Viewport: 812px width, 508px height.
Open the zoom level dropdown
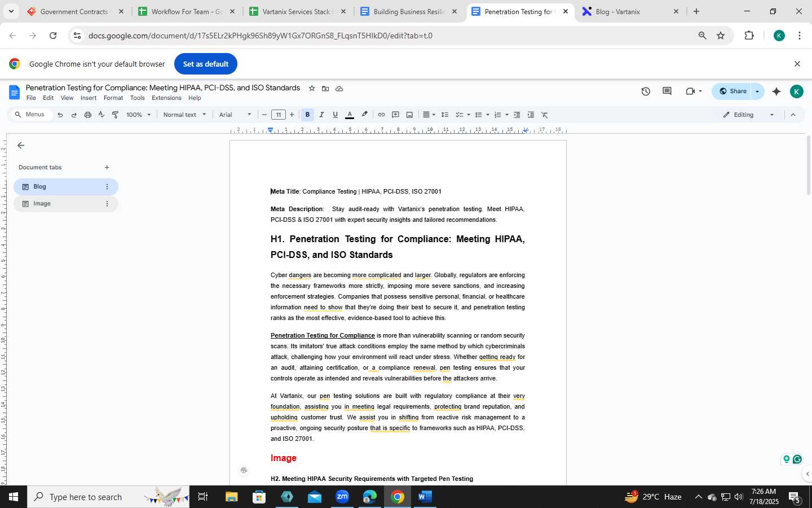(x=139, y=115)
